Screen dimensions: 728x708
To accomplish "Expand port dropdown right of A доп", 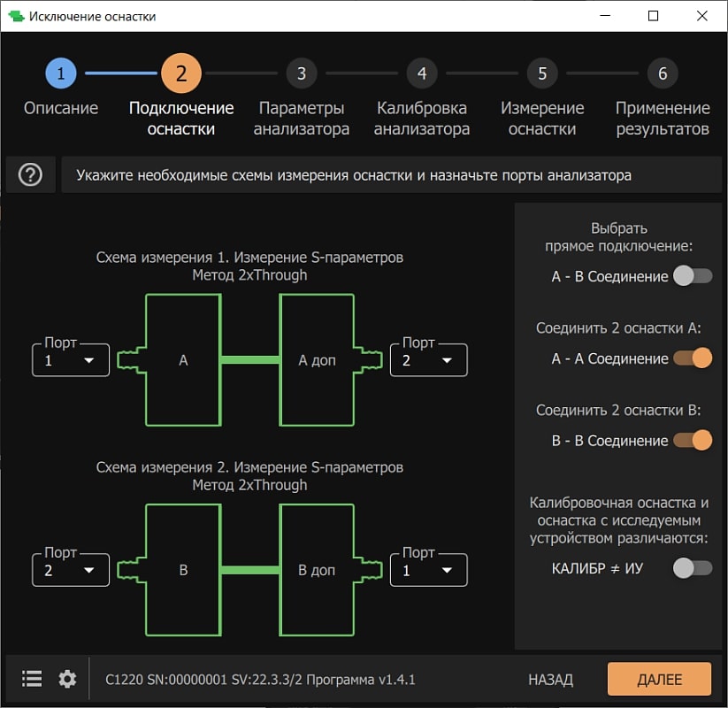I will [x=428, y=360].
